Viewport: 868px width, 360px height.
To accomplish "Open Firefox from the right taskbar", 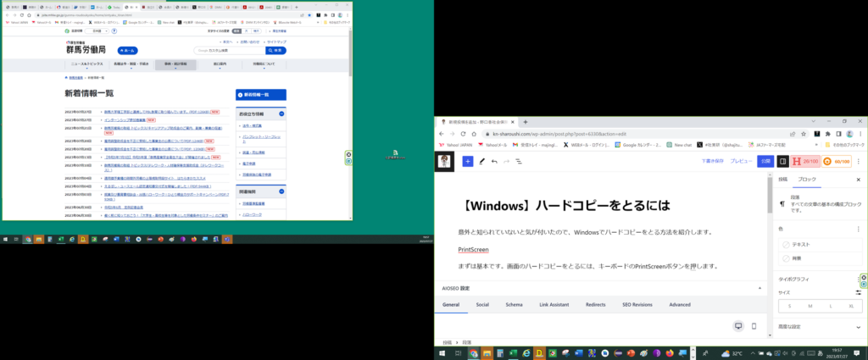I will 670,353.
